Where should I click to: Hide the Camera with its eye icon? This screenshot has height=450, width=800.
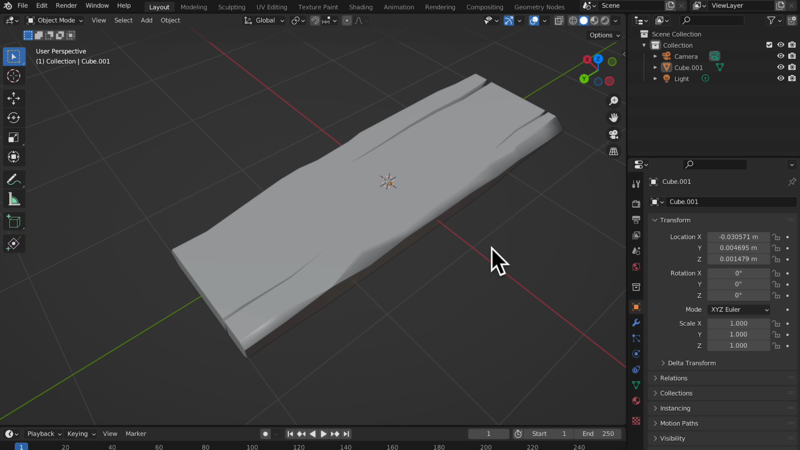[780, 56]
